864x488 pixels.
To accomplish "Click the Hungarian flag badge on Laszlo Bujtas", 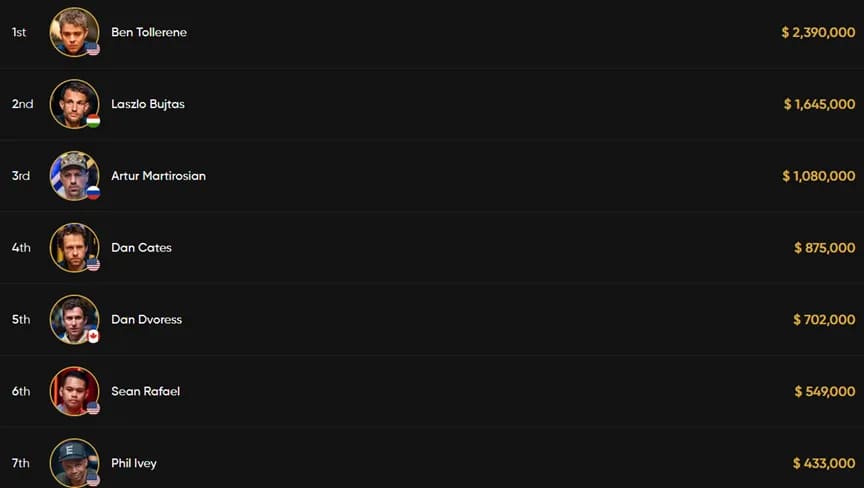I will click(x=93, y=121).
